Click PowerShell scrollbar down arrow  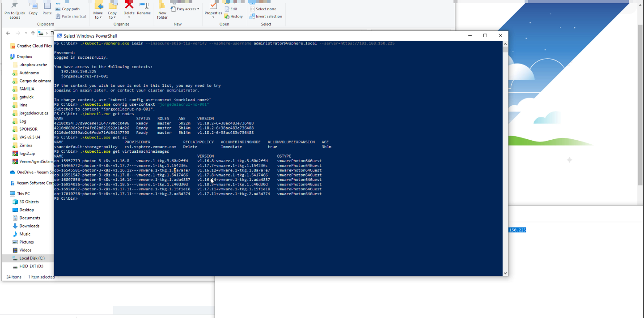(505, 273)
